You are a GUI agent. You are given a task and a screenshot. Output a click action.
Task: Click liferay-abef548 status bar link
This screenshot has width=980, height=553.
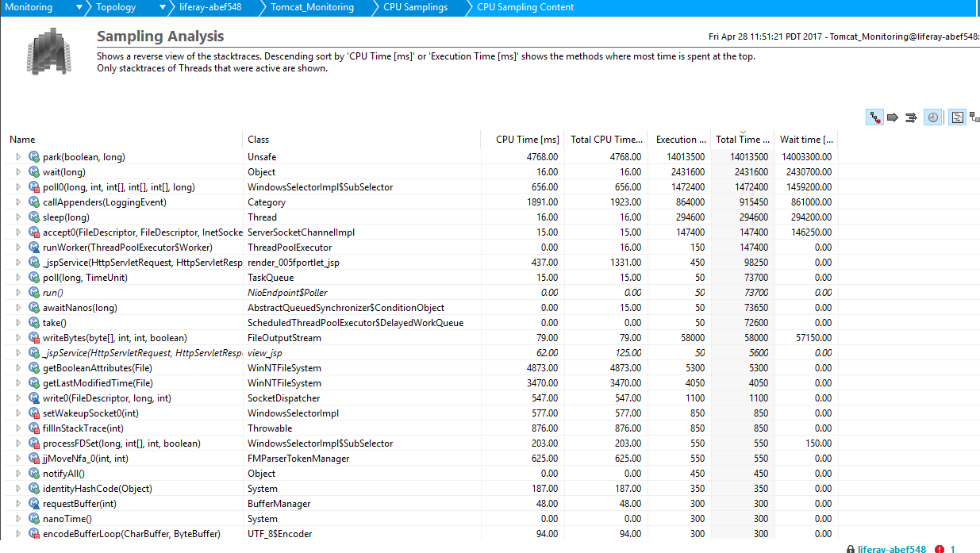(892, 549)
